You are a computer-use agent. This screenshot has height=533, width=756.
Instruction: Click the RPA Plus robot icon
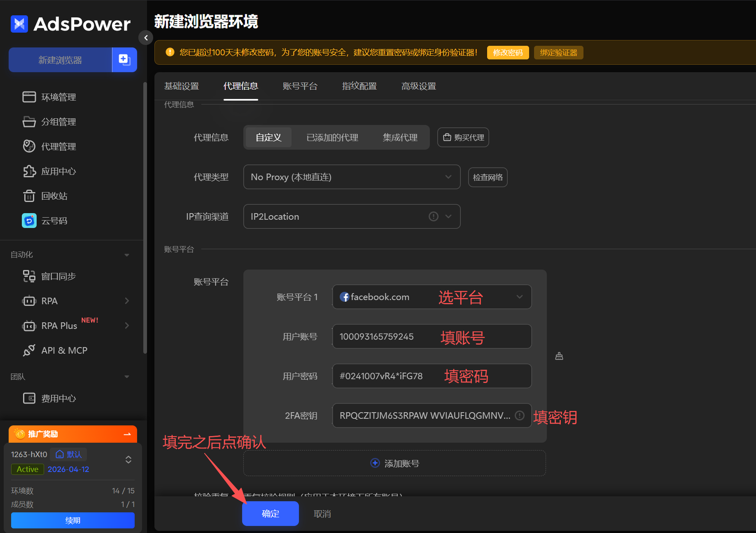coord(29,325)
